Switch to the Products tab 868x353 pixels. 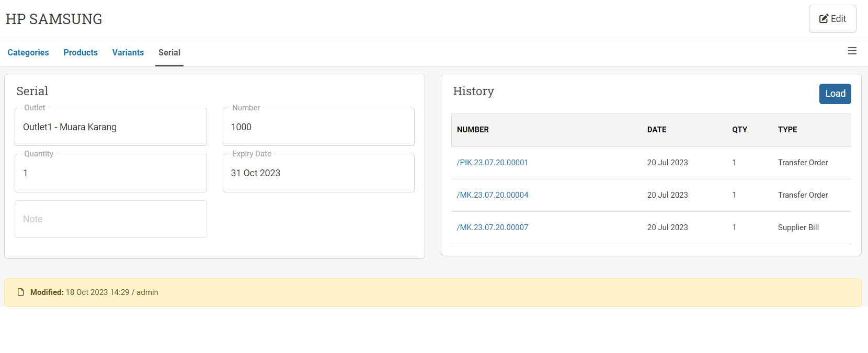[x=81, y=52]
